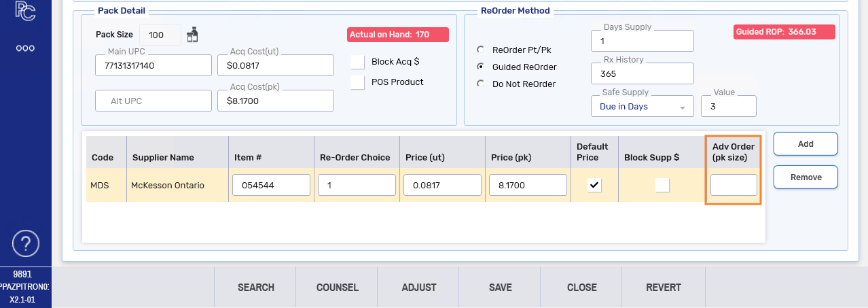Select the Guided ReOrder radio button
This screenshot has width=868, height=308.
481,67
